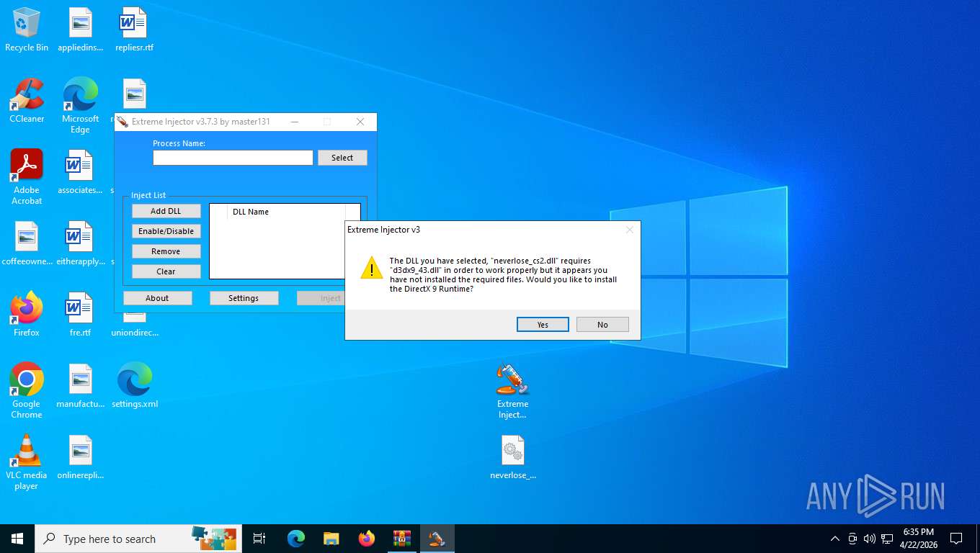
Task: Click the warning icon in the dialog
Action: [x=372, y=268]
